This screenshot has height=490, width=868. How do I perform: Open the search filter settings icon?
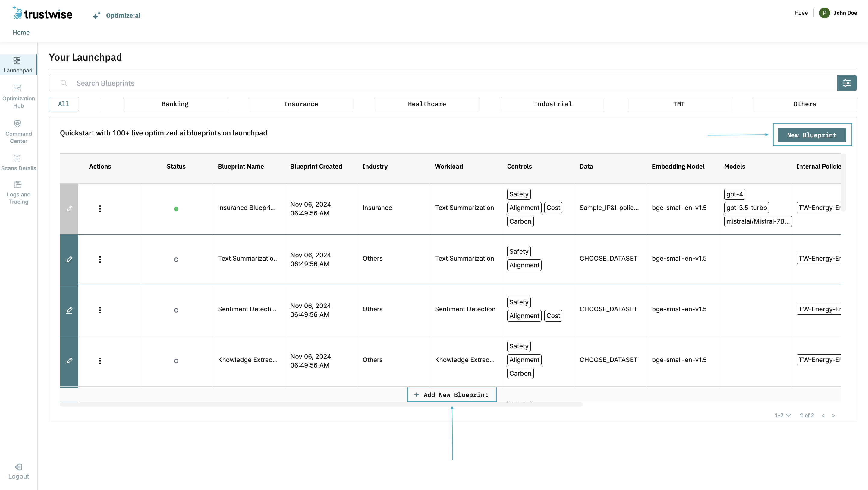click(846, 83)
